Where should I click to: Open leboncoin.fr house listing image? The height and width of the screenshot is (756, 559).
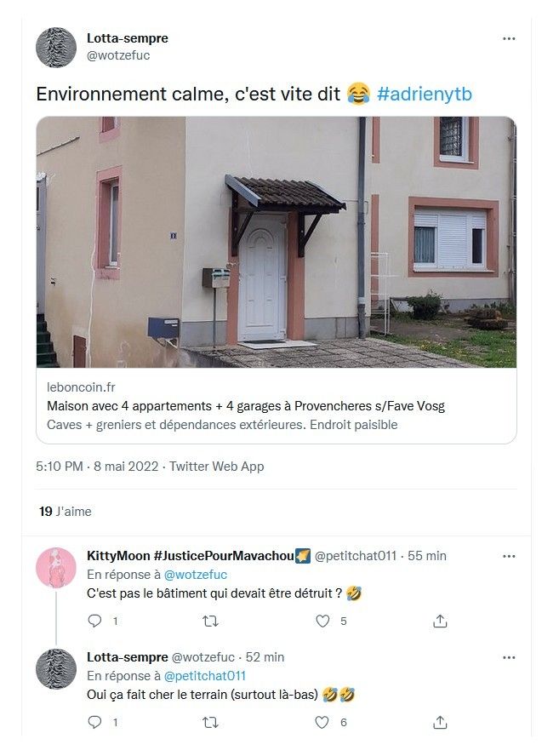(277, 242)
